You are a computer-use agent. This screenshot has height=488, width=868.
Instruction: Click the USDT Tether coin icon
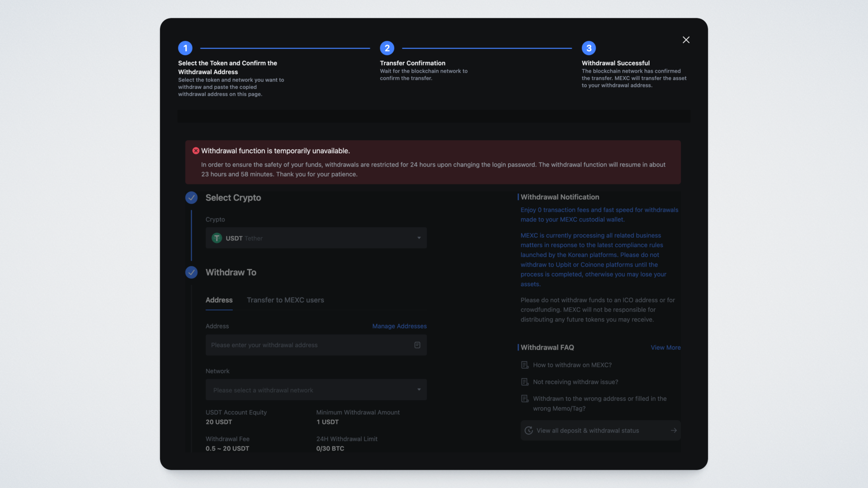(217, 238)
